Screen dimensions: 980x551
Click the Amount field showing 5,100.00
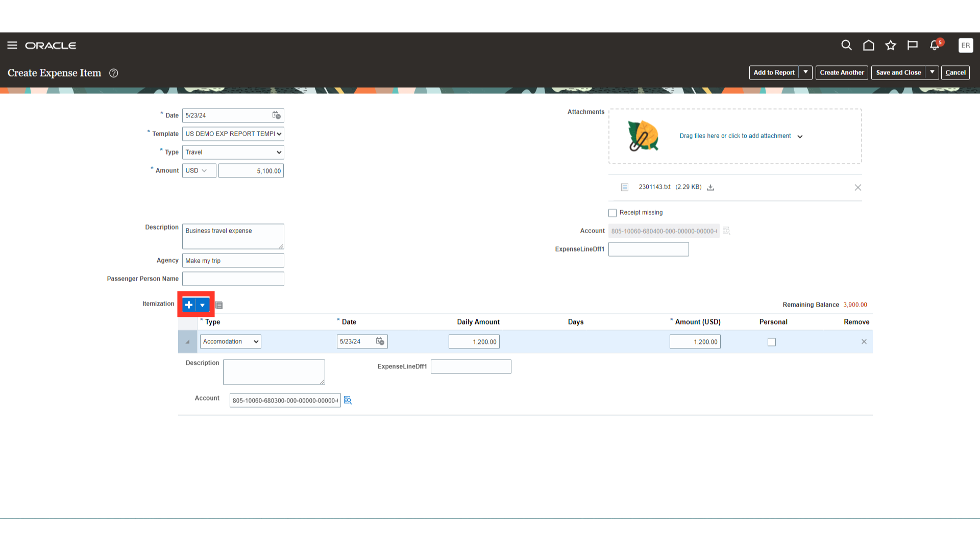point(251,171)
